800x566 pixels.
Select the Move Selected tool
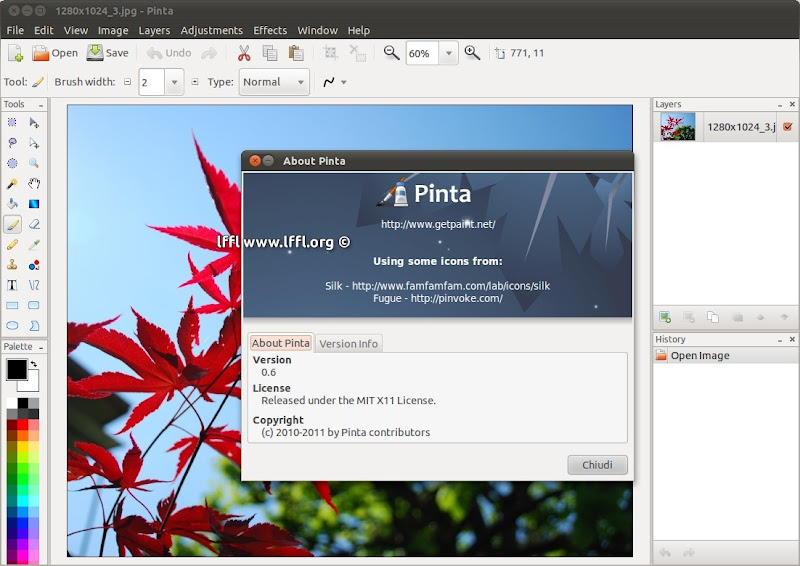(x=34, y=122)
